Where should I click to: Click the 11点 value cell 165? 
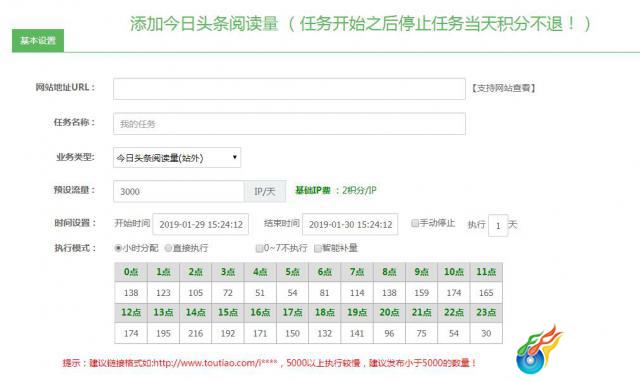coord(486,293)
